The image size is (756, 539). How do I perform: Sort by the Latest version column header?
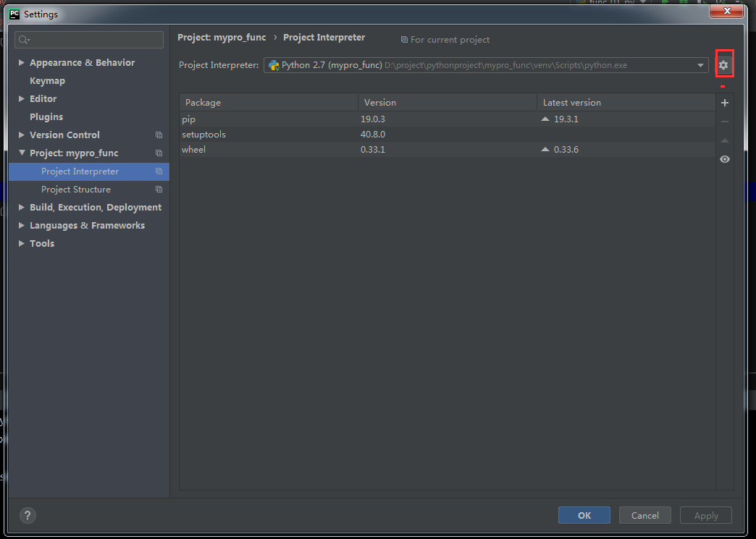[626, 103]
